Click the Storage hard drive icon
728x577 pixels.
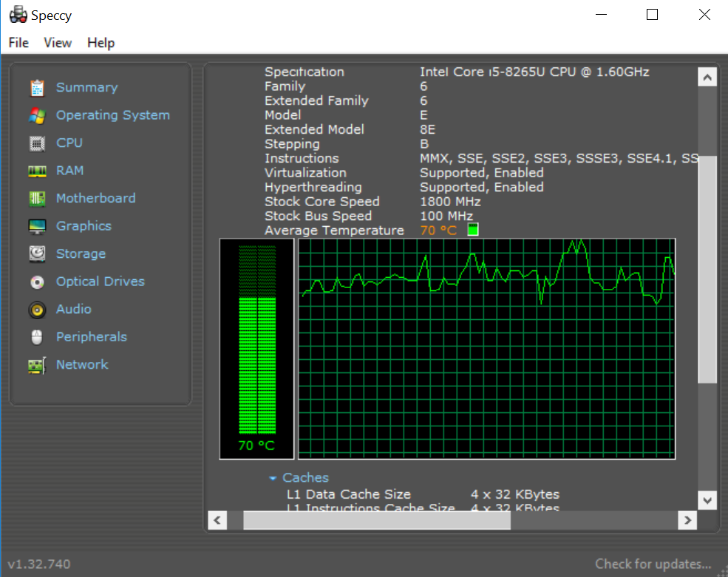[x=37, y=254]
